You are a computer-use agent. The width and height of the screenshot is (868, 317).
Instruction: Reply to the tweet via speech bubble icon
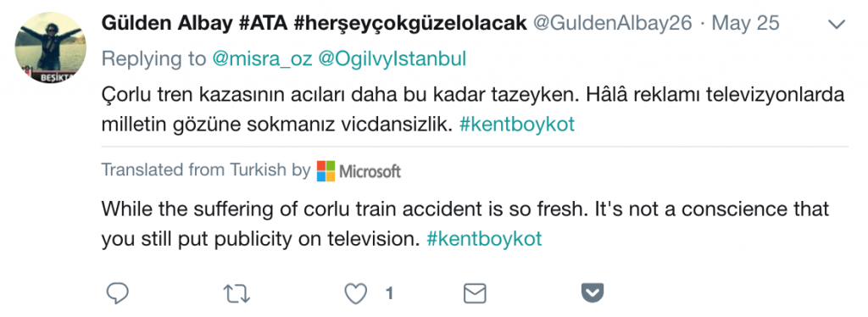pyautogui.click(x=117, y=293)
